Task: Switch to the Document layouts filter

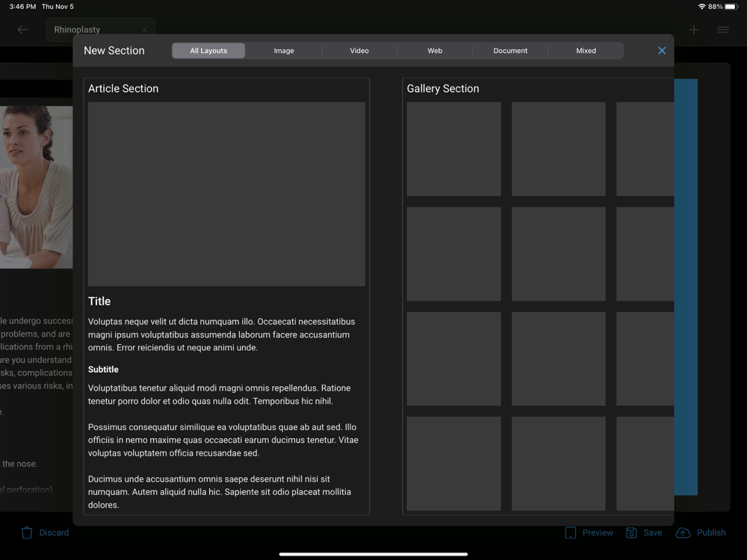Action: click(x=510, y=51)
